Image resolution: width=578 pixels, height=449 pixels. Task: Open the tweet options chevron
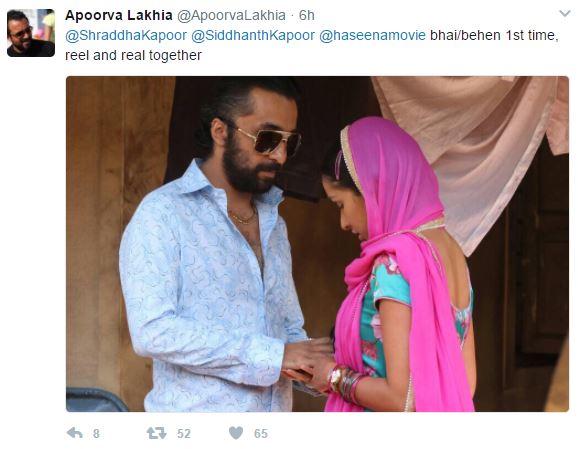[x=565, y=14]
